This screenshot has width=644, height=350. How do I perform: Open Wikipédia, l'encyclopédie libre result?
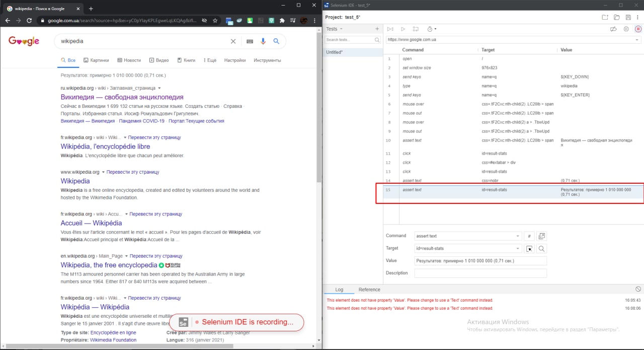pos(106,147)
